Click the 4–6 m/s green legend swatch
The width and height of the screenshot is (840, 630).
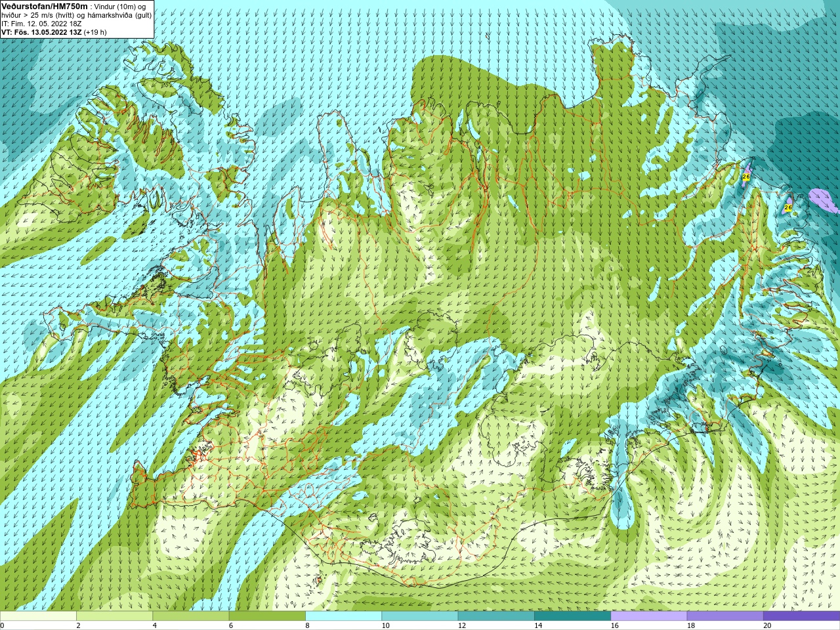tap(191, 616)
